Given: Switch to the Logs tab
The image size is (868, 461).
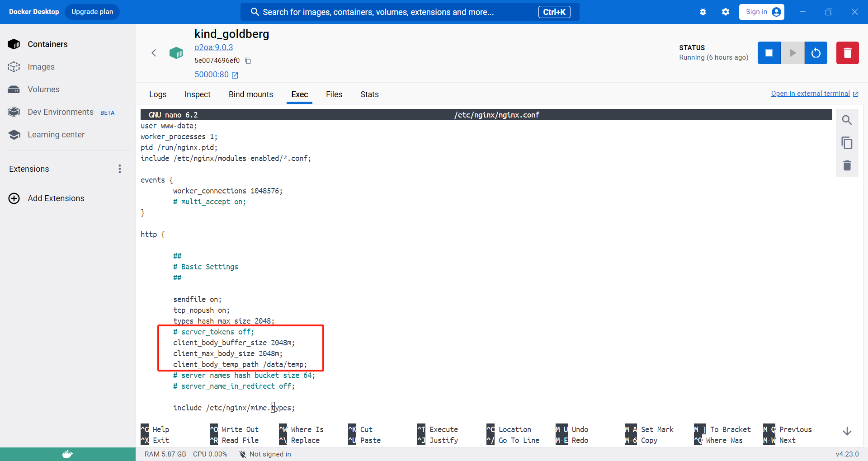Looking at the screenshot, I should click(158, 94).
